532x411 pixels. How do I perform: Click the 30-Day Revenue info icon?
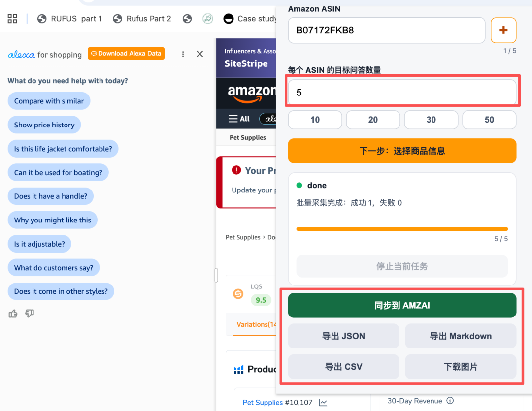click(450, 401)
